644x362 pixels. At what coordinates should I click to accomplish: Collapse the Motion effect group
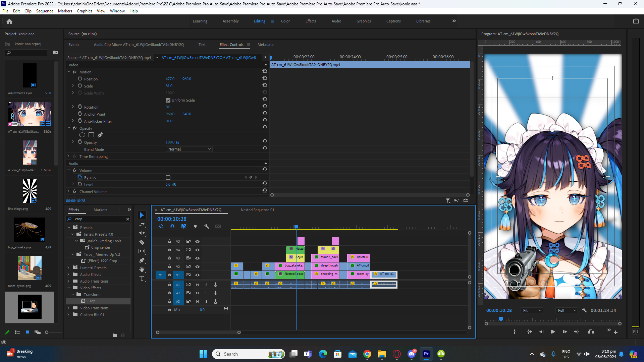point(69,72)
